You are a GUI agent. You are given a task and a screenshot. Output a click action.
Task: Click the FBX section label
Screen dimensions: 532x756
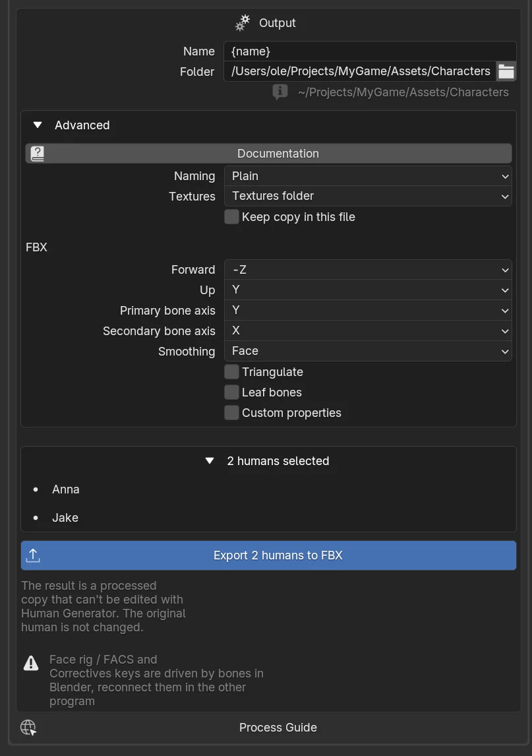[x=37, y=247]
